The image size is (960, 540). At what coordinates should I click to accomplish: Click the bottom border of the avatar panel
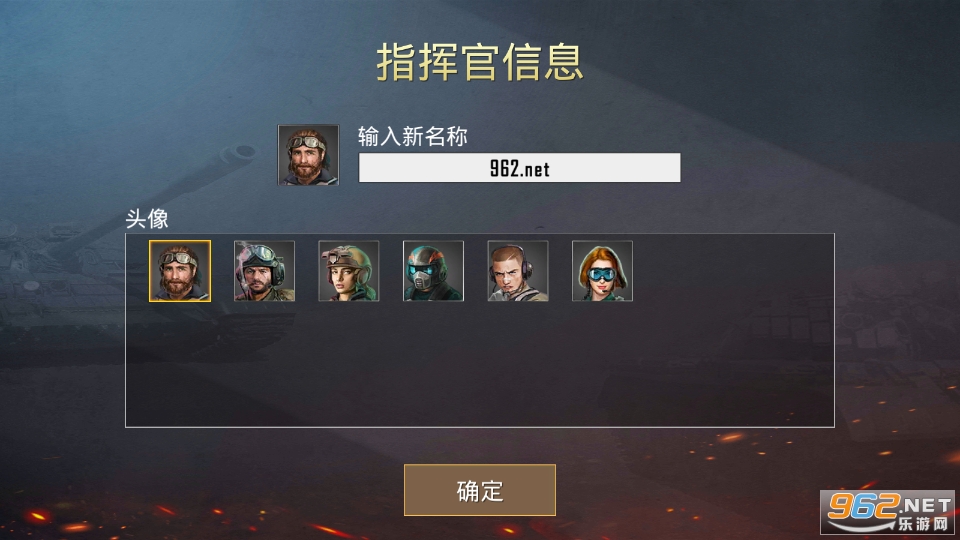click(480, 427)
